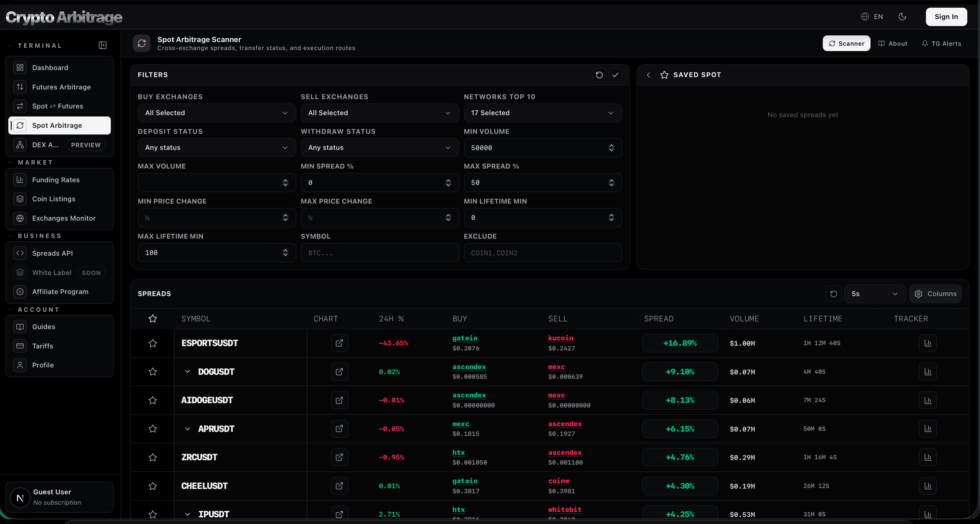
Task: Open Guides in Account section
Action: click(60, 327)
